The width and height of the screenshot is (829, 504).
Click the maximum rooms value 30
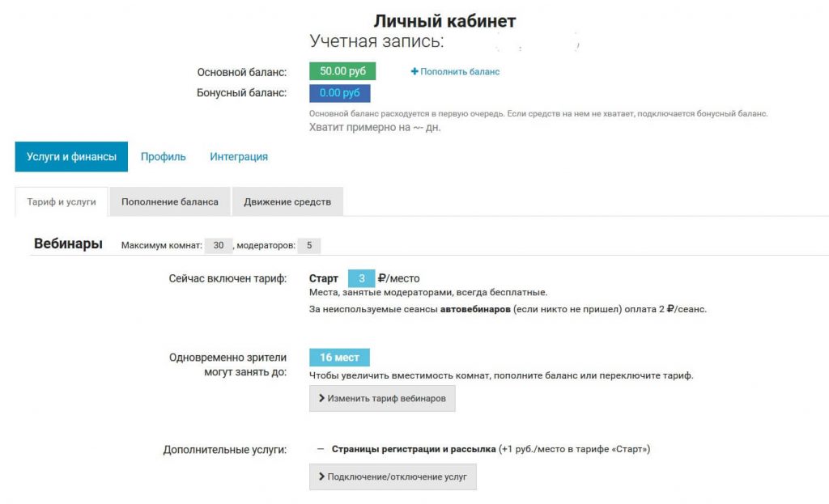(x=218, y=245)
